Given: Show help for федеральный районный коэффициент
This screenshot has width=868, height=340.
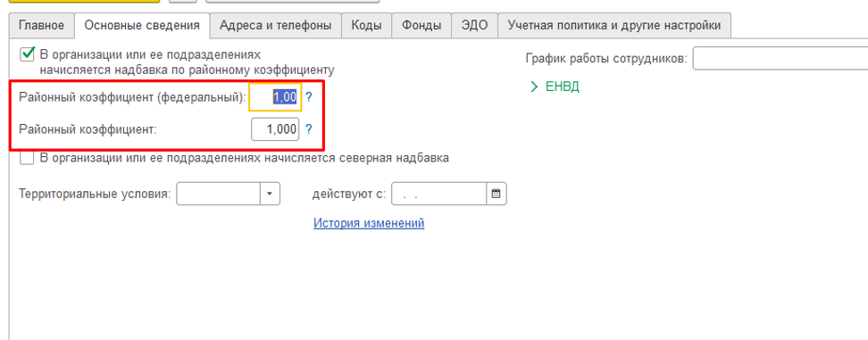Looking at the screenshot, I should [x=309, y=97].
